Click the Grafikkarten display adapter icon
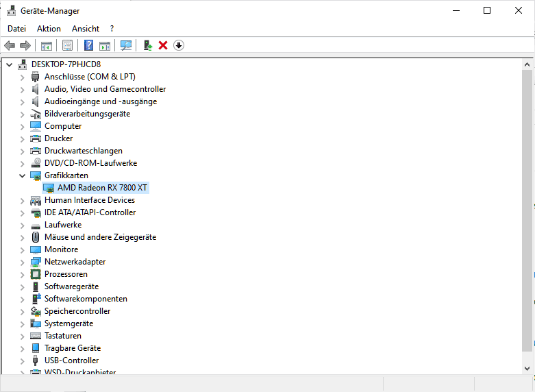The image size is (535, 392). [x=36, y=175]
